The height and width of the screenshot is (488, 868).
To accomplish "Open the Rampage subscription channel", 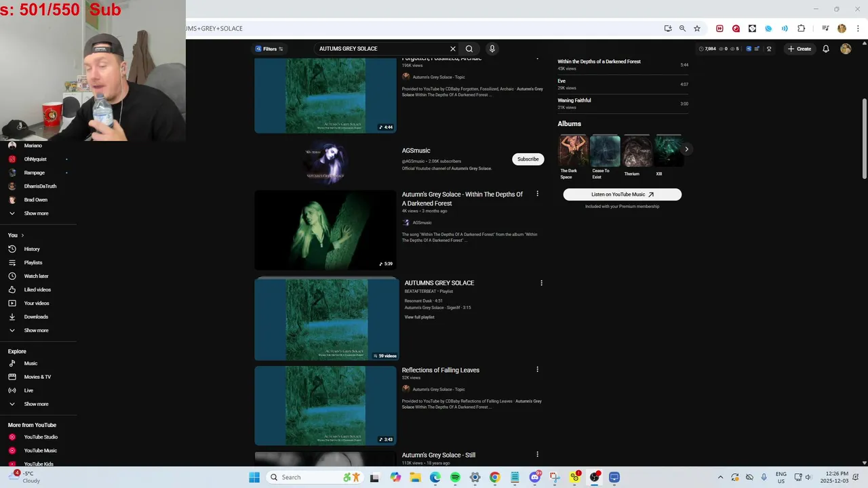I will tap(34, 173).
